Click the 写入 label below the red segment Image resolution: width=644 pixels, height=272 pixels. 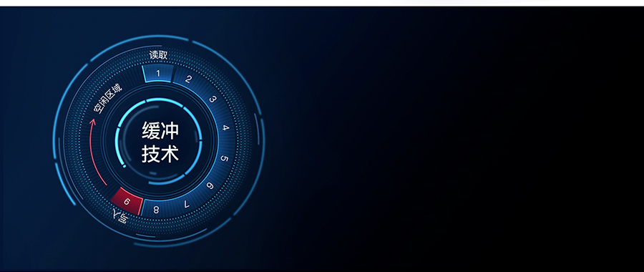[x=120, y=216]
